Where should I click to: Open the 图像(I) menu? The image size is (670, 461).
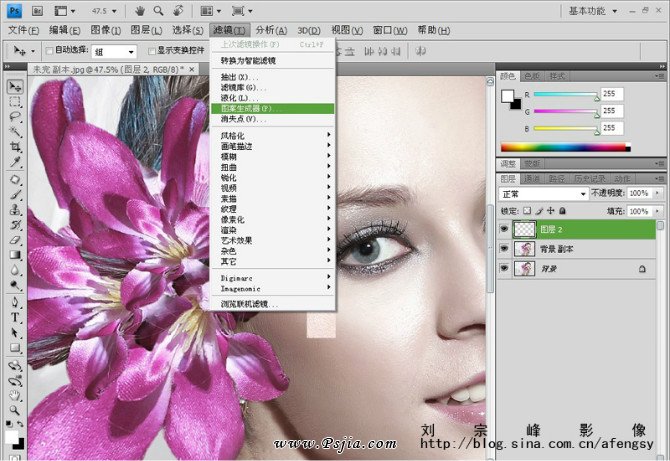[106, 30]
